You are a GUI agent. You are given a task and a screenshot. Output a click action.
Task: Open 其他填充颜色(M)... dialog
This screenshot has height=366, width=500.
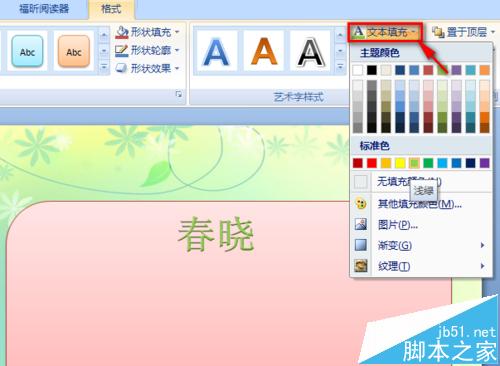point(421,204)
